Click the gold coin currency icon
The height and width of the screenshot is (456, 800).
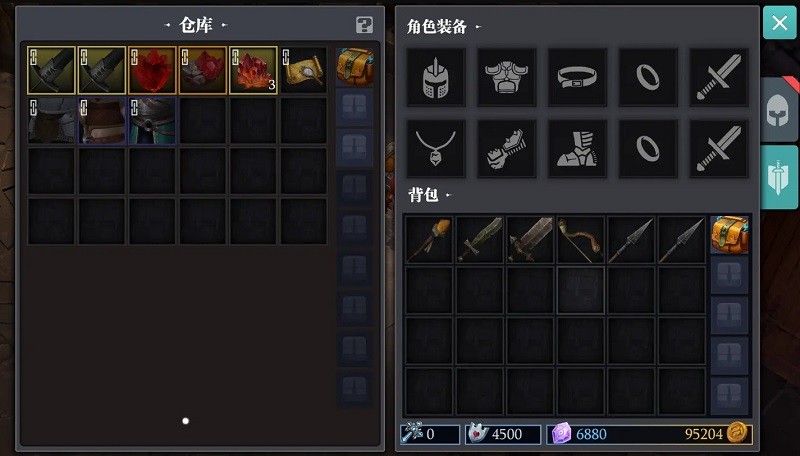(x=737, y=433)
